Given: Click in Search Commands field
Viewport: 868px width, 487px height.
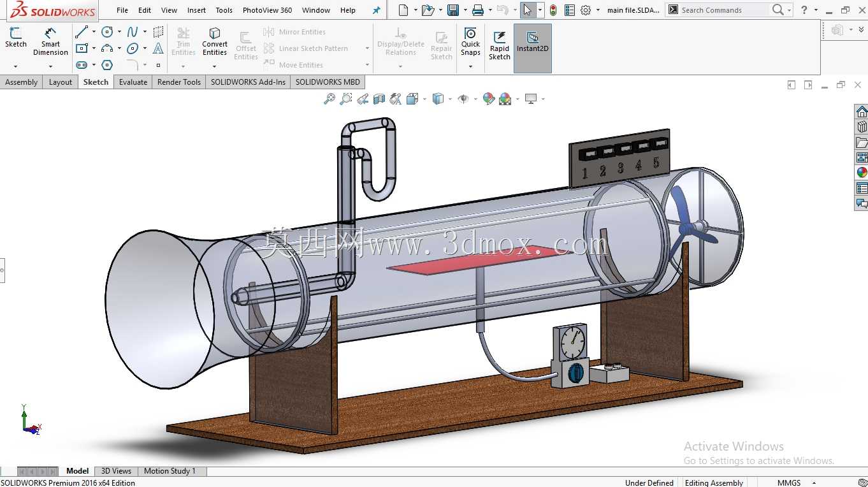Looking at the screenshot, I should point(724,10).
